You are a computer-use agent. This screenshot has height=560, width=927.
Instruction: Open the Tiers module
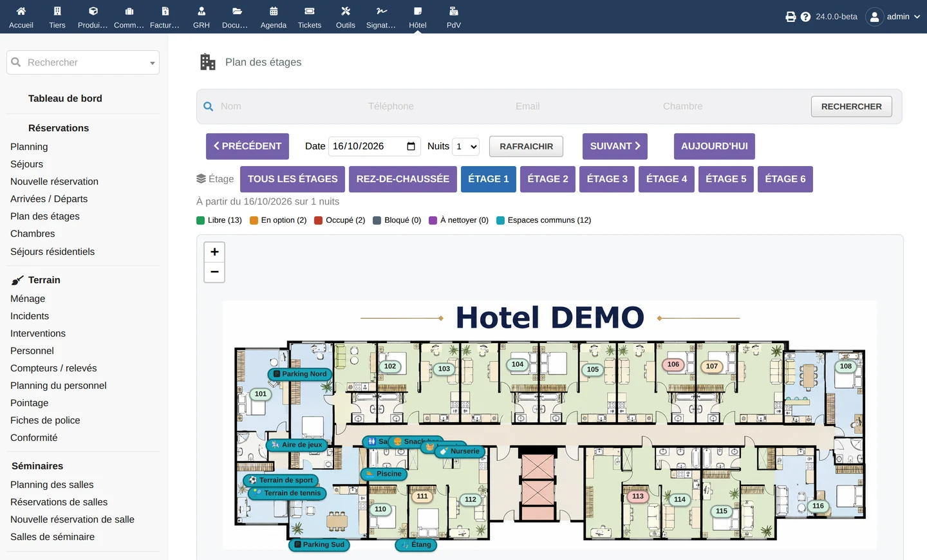pos(57,17)
